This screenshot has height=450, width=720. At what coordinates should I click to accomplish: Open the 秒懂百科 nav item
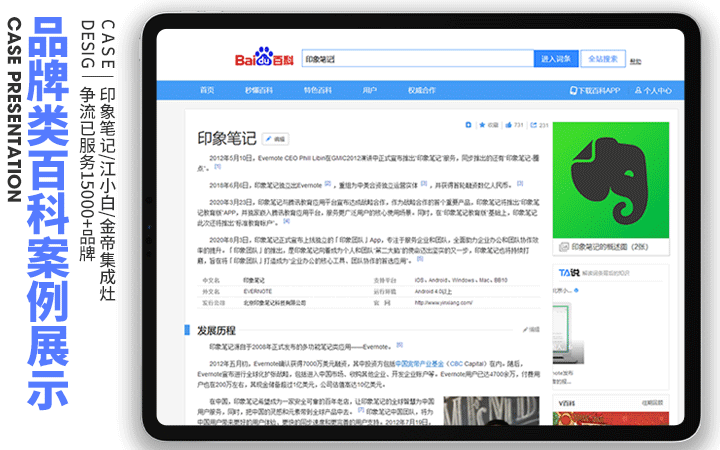coord(259,90)
